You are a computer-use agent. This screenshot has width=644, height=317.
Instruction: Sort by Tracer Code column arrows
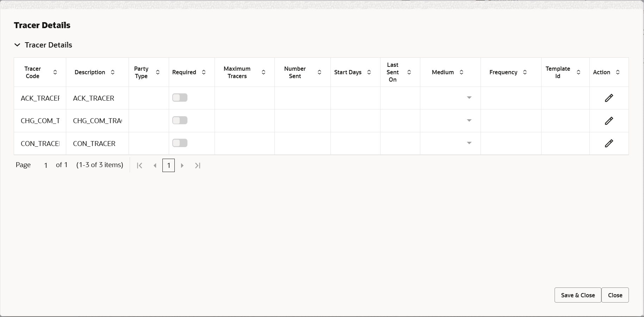55,72
